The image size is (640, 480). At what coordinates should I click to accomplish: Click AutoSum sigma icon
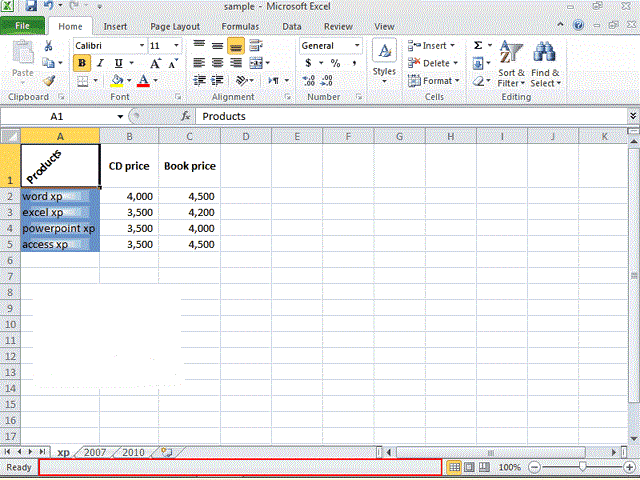478,45
